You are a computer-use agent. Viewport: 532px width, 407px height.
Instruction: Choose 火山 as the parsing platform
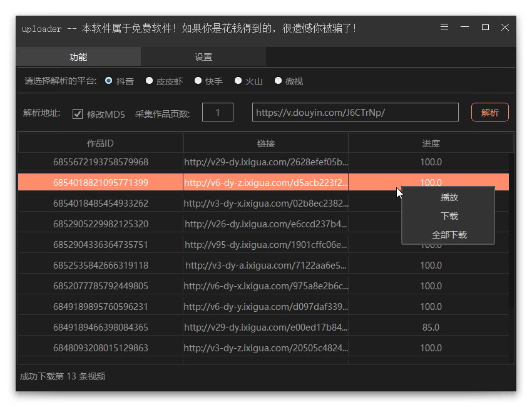238,81
